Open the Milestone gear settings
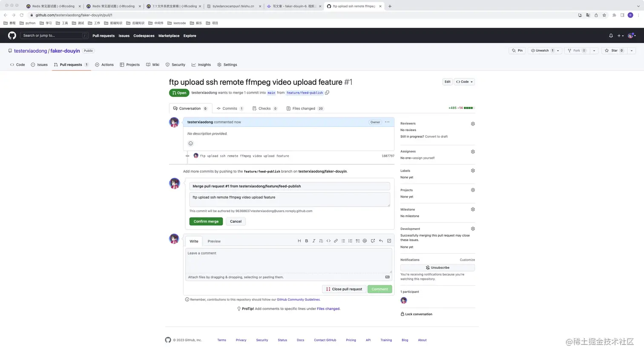Screen dimensions: 644x356 pyautogui.click(x=473, y=210)
